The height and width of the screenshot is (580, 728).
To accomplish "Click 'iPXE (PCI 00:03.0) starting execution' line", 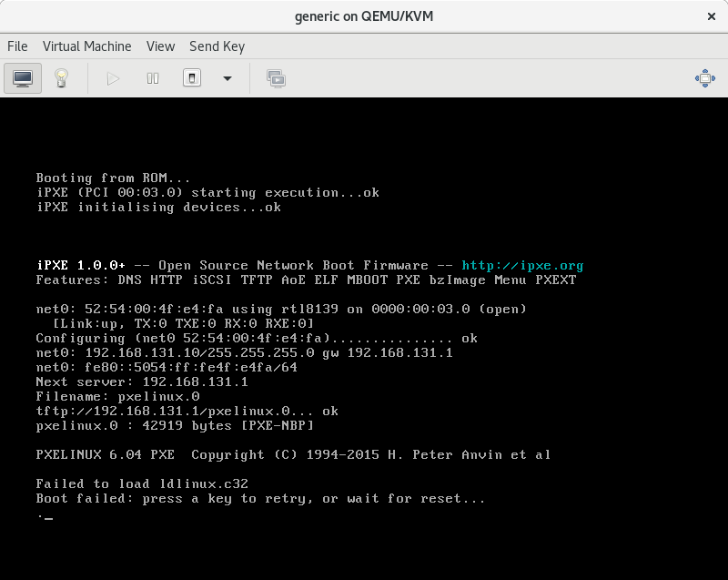I will point(207,193).
